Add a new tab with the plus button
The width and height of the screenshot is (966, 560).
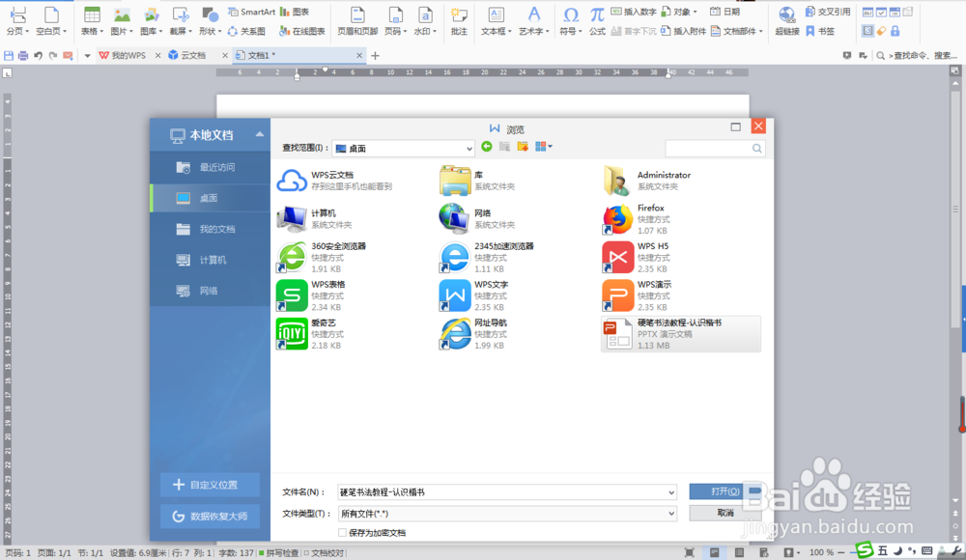(375, 55)
